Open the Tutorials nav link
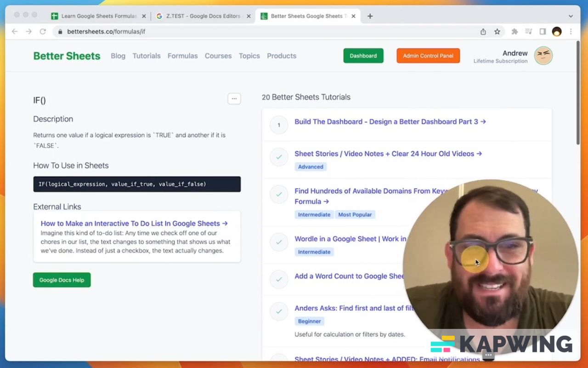Screen dimensions: 588x368 pos(147,56)
